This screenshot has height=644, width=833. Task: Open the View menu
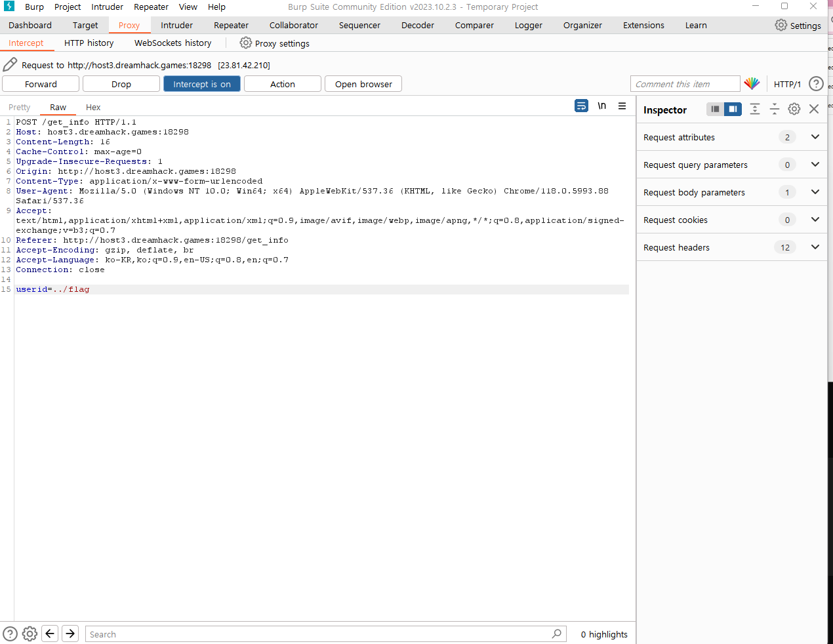coord(188,7)
